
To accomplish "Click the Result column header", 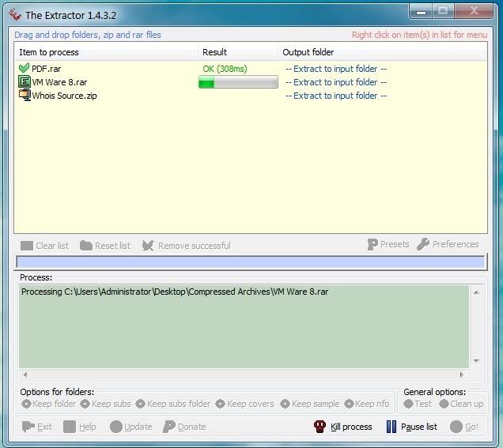I will (238, 52).
